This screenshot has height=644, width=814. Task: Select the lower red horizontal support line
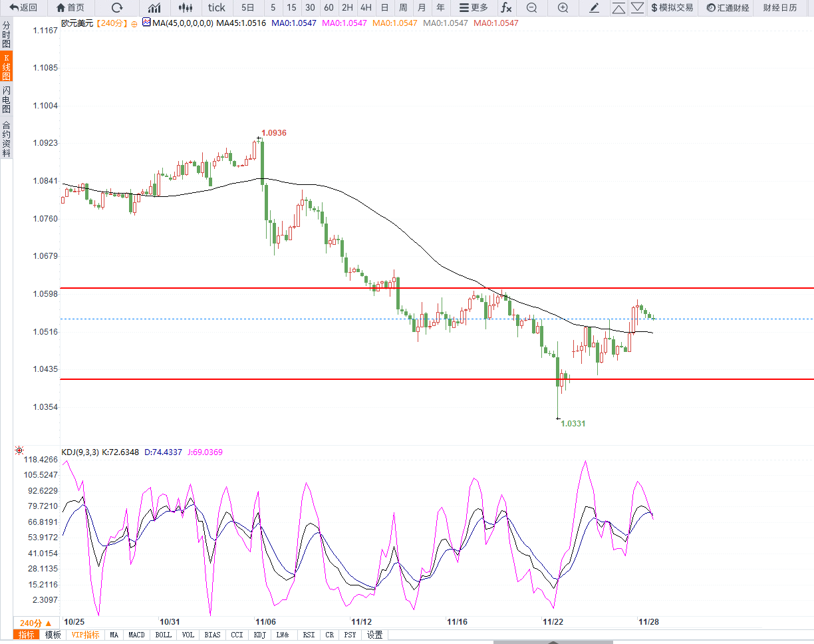tap(436, 379)
